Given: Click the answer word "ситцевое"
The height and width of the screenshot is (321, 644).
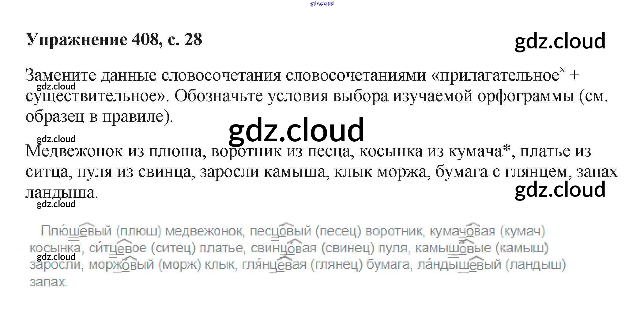Looking at the screenshot, I should [118, 248].
